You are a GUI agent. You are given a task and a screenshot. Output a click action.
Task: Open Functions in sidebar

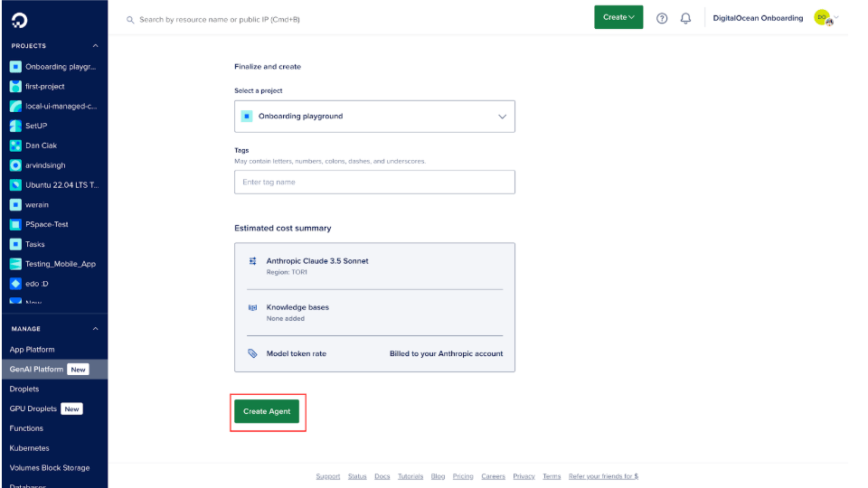tap(26, 428)
